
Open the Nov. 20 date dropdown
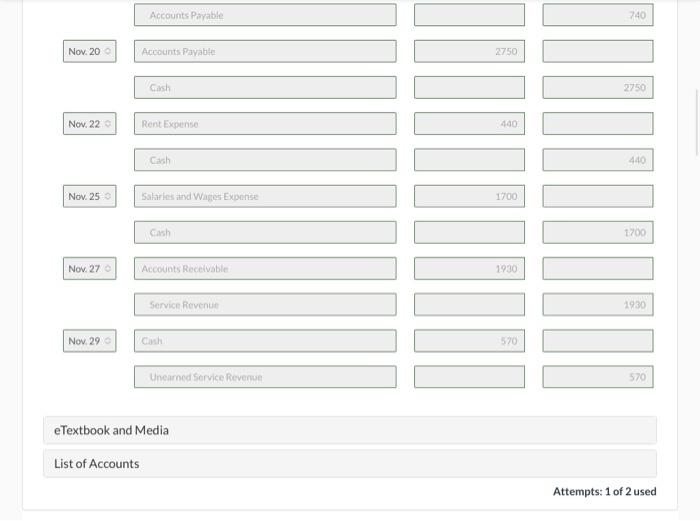pos(90,51)
